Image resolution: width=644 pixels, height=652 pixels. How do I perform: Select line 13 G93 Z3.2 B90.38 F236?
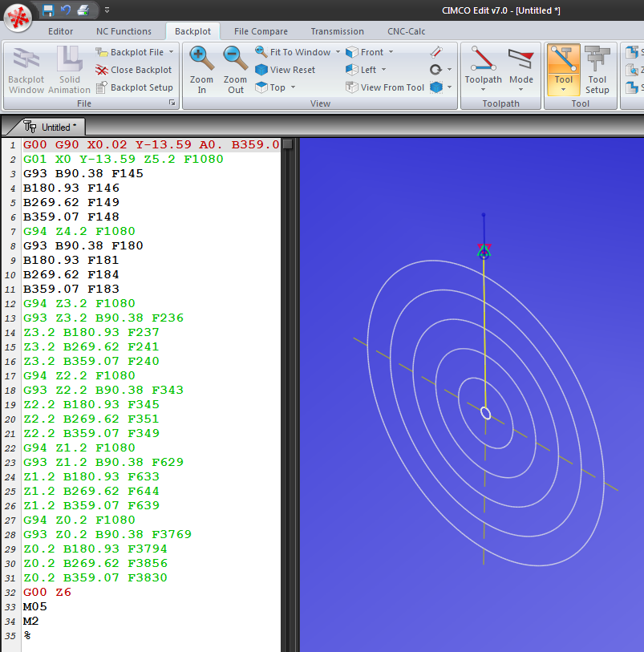[x=103, y=318]
